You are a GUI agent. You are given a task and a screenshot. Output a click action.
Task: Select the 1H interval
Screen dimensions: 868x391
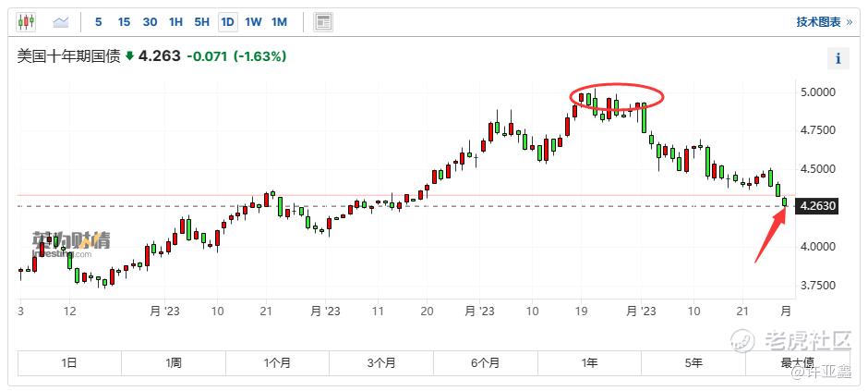176,21
